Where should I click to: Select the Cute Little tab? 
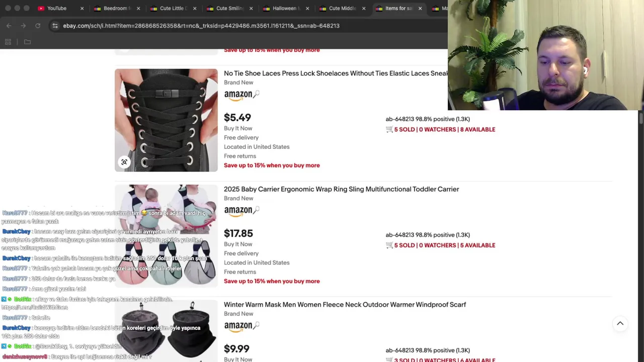point(172,9)
